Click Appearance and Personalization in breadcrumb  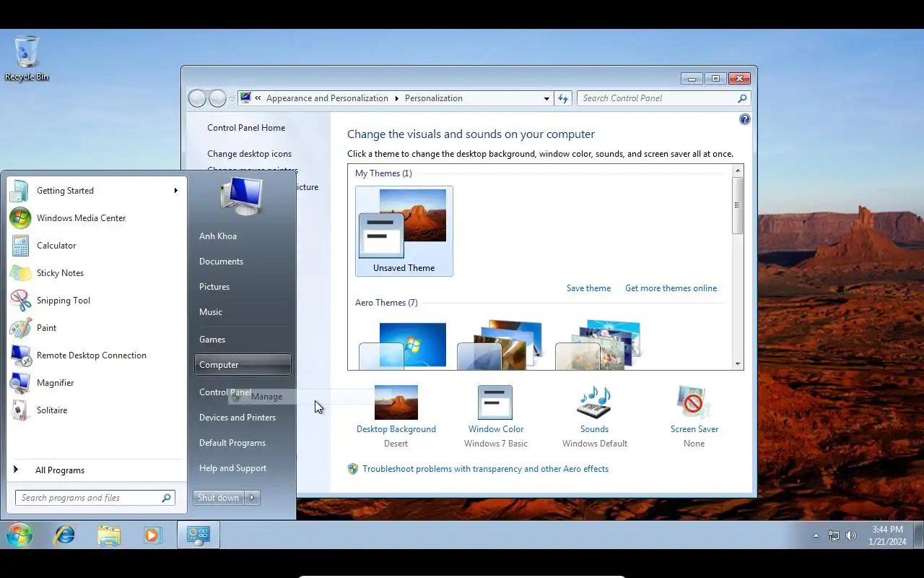point(327,98)
